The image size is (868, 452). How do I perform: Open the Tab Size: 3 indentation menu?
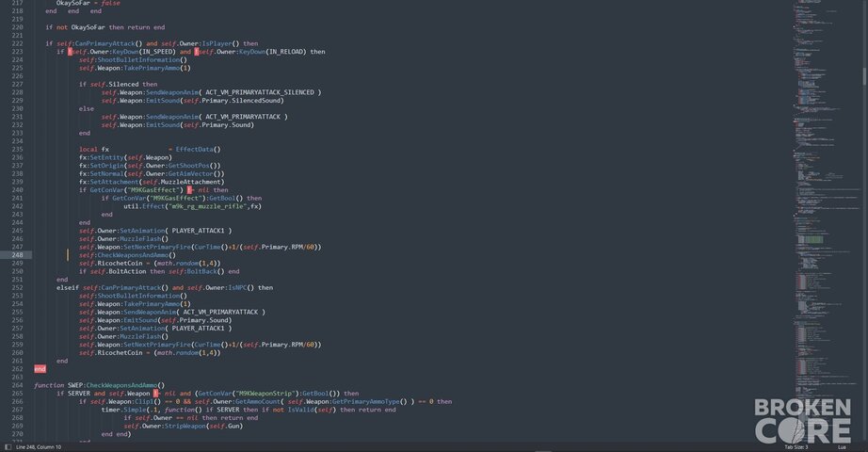click(x=796, y=447)
